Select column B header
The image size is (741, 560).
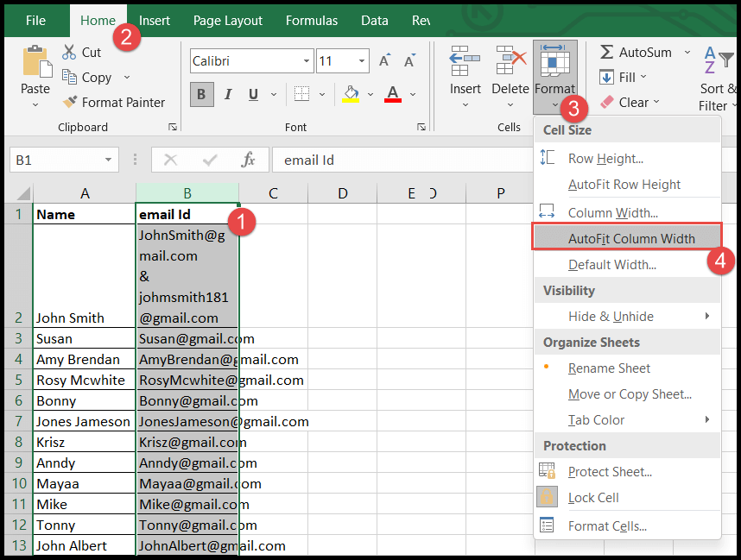pos(187,193)
